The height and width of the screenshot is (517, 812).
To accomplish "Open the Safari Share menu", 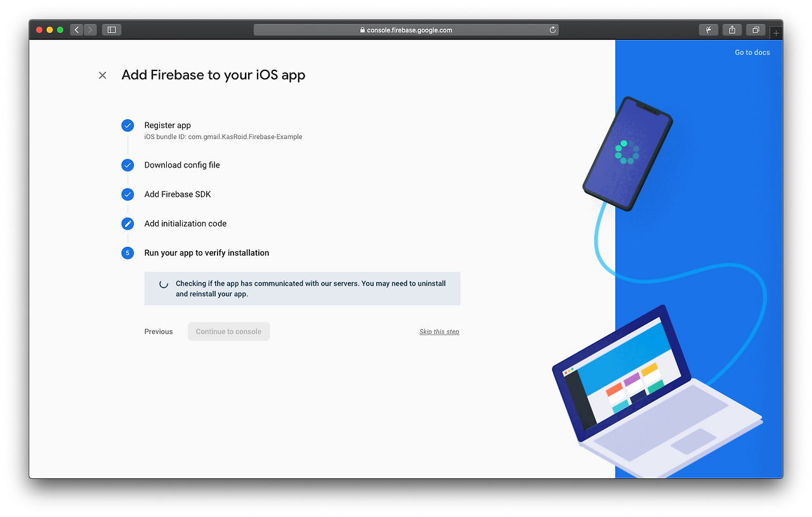I will pyautogui.click(x=732, y=30).
